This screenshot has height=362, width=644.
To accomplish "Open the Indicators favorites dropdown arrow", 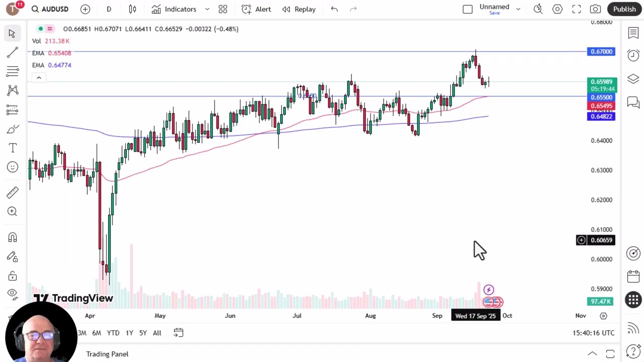I will pos(207,9).
